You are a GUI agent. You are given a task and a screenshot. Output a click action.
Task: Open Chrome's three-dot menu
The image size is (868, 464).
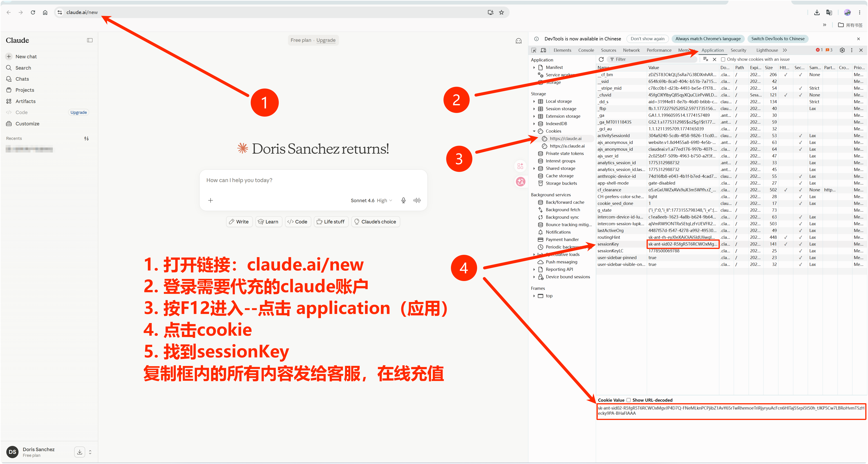point(860,12)
